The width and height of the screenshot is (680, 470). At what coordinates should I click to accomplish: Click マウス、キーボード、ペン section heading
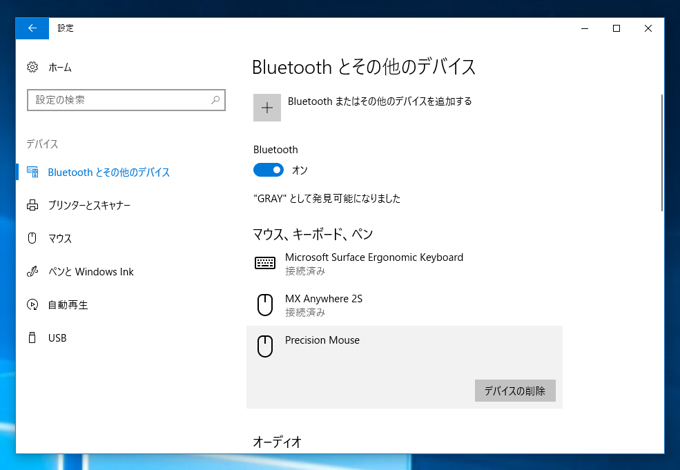[313, 235]
